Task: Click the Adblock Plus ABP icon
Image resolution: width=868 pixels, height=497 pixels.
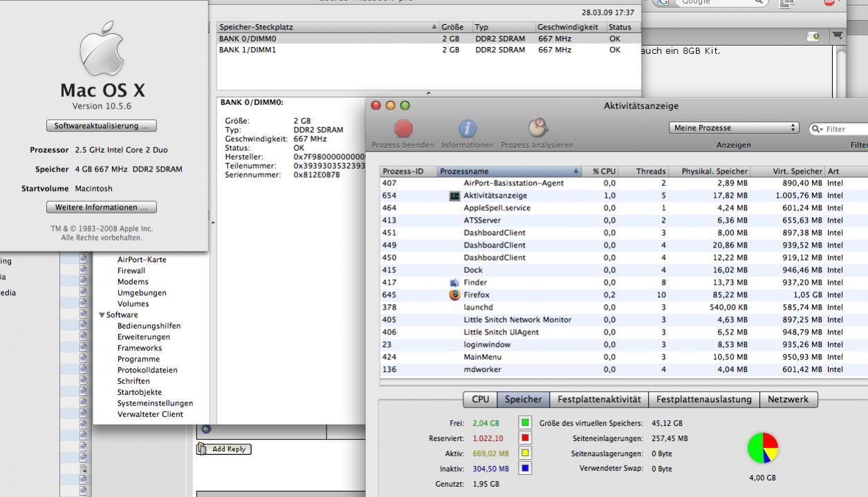Action: pyautogui.click(x=829, y=2)
